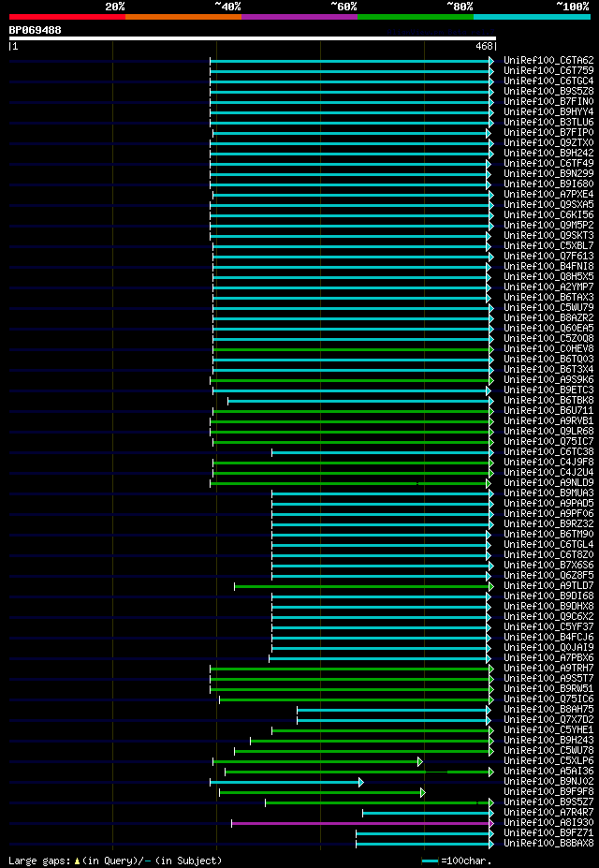Screen dimensions: 599x868
Task: Select the UniRef100_B6TBK8 label
Action: 548,400
